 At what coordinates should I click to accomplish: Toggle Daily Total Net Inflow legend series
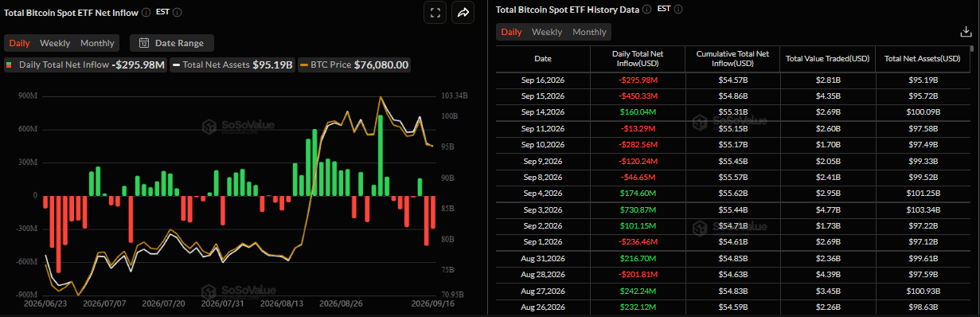click(x=85, y=65)
